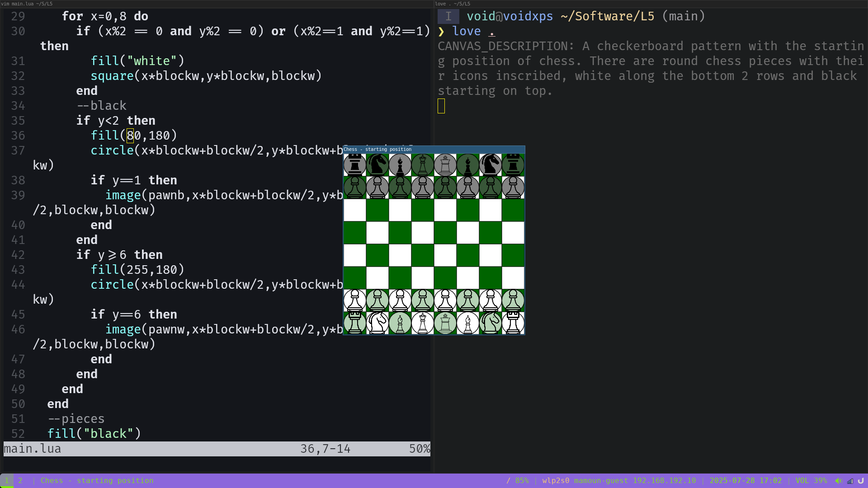Image resolution: width=868 pixels, height=488 pixels.
Task: Click the white knight on bottom row left
Action: [377, 323]
